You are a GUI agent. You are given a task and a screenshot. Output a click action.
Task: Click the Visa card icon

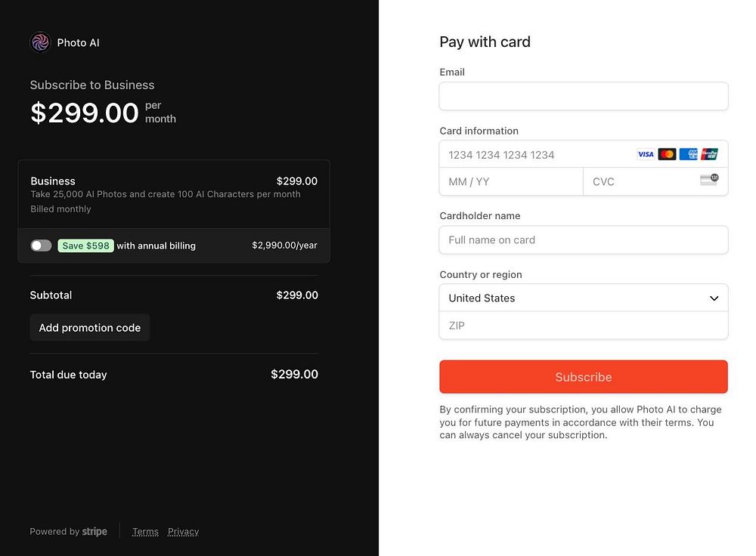coord(646,154)
